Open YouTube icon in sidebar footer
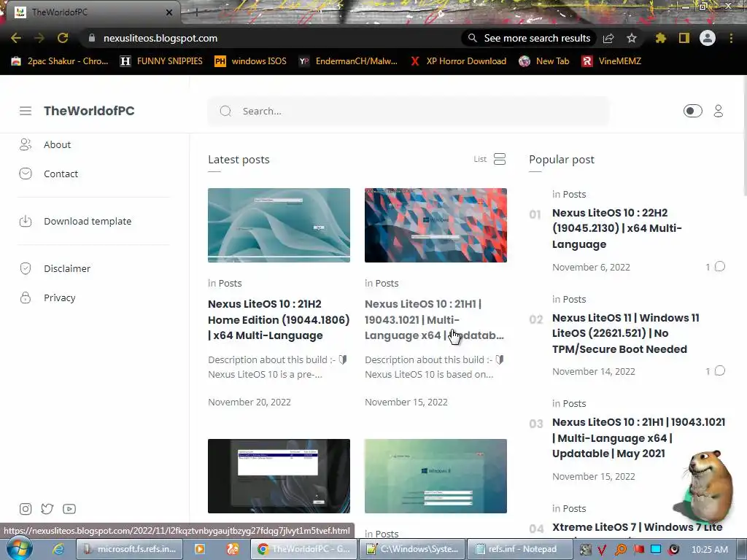 tap(69, 509)
